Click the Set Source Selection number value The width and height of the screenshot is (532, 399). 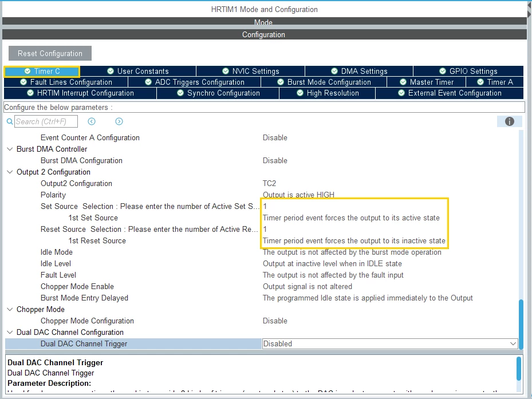tap(265, 206)
